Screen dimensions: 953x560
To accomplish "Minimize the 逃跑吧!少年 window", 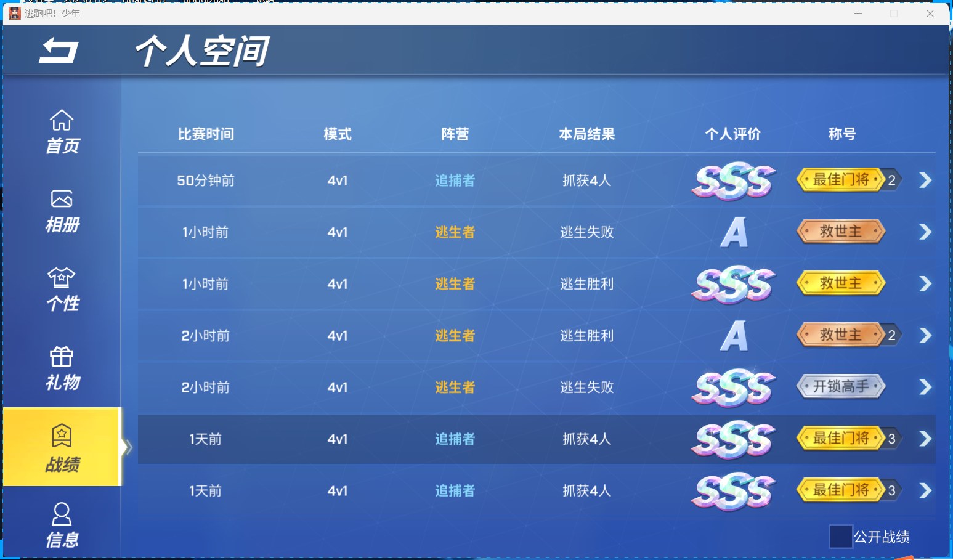I will (858, 13).
